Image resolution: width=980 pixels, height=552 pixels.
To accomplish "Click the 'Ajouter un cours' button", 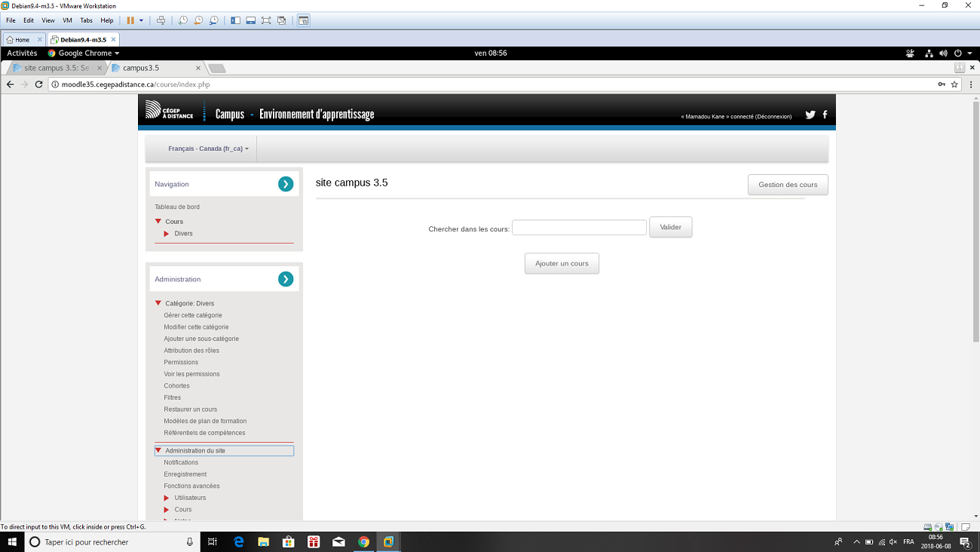I will pyautogui.click(x=562, y=263).
